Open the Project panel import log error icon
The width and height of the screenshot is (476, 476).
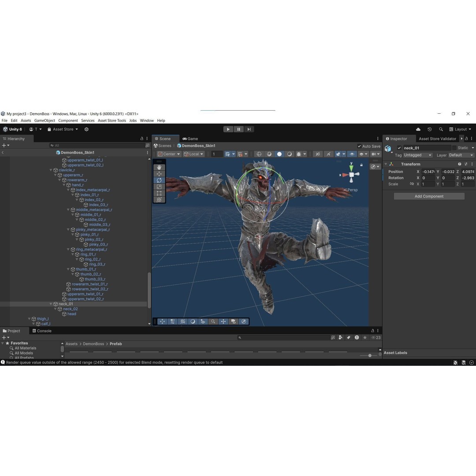(x=357, y=338)
